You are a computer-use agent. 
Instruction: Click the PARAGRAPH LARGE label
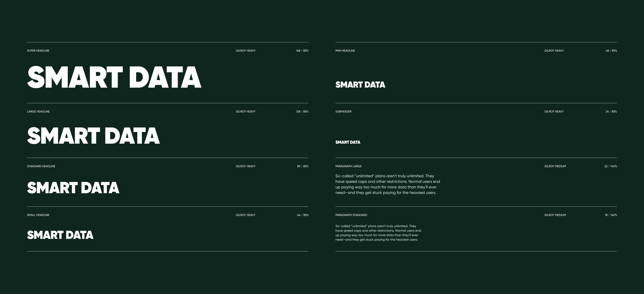click(x=348, y=166)
